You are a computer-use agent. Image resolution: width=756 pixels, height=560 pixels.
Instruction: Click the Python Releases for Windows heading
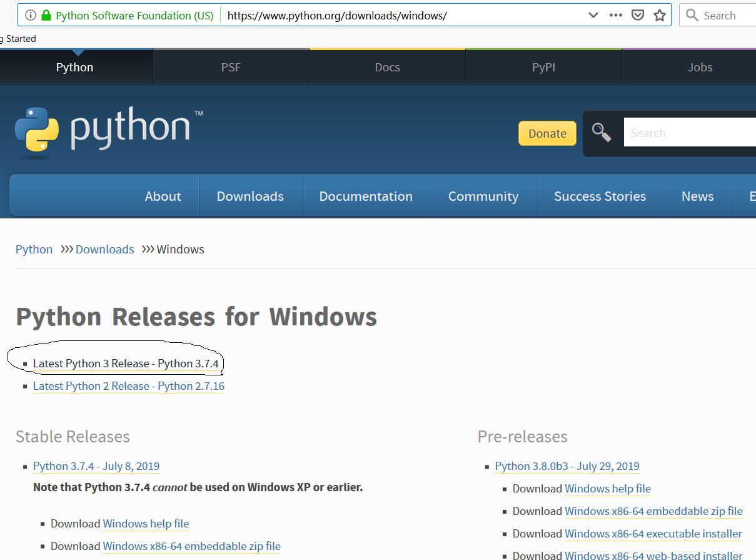[x=196, y=317]
